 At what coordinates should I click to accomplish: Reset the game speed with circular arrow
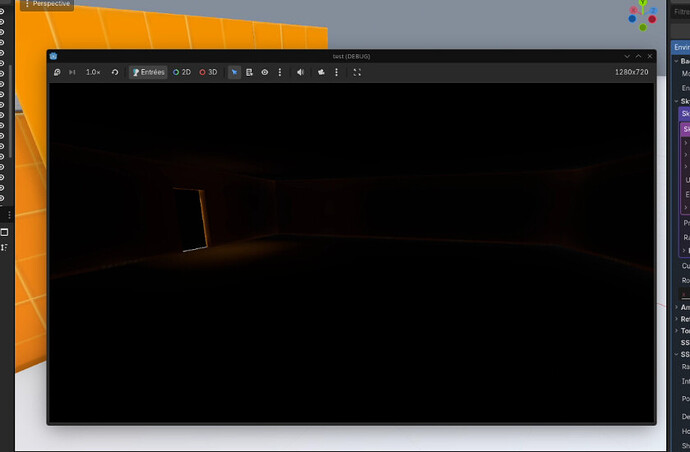(115, 72)
